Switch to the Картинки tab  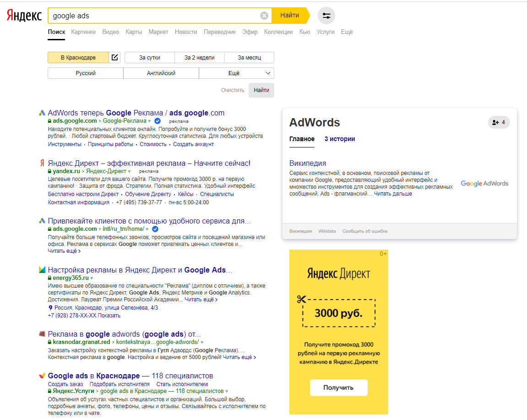tap(83, 32)
